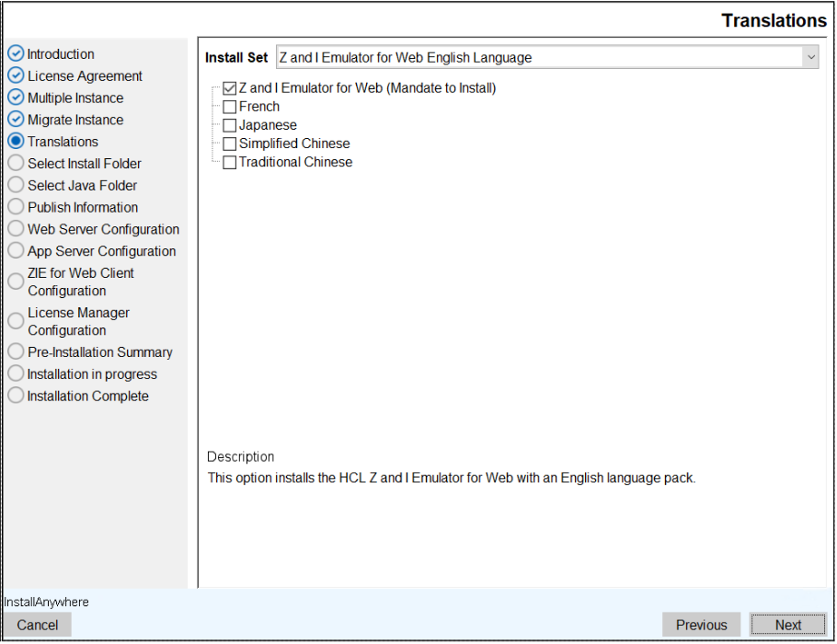Viewport: 837px width, 644px height.
Task: Select 'Z and I Emulator for Web (Mandate to Install)' label
Action: [x=367, y=88]
